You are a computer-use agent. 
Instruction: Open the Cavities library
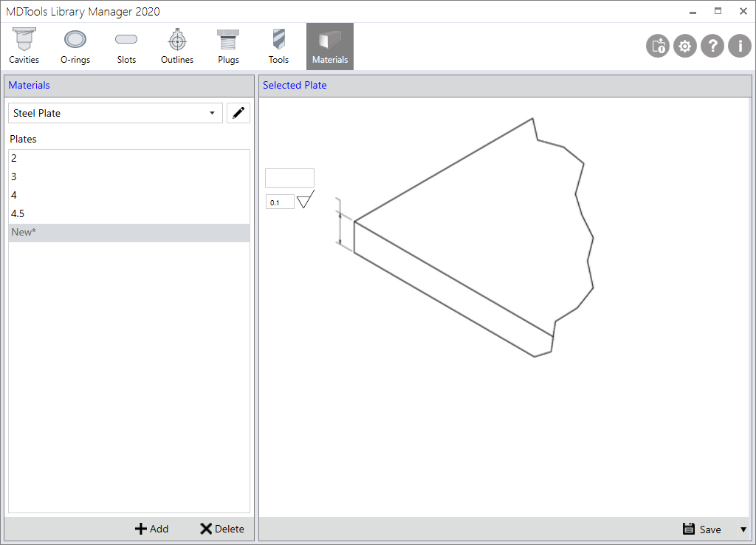(24, 47)
